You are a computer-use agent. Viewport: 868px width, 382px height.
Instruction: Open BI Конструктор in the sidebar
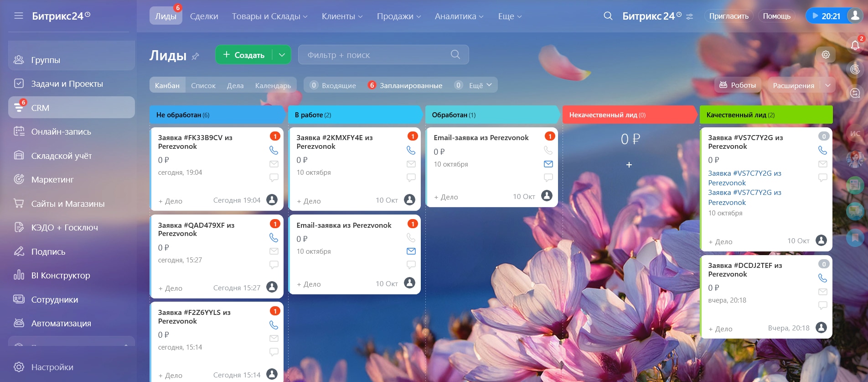tap(60, 275)
